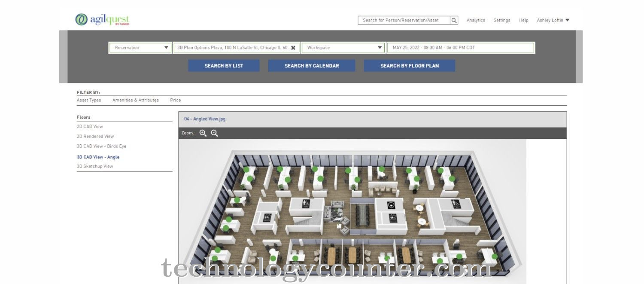The height and width of the screenshot is (284, 644).
Task: Open the Help link
Action: pos(523,20)
